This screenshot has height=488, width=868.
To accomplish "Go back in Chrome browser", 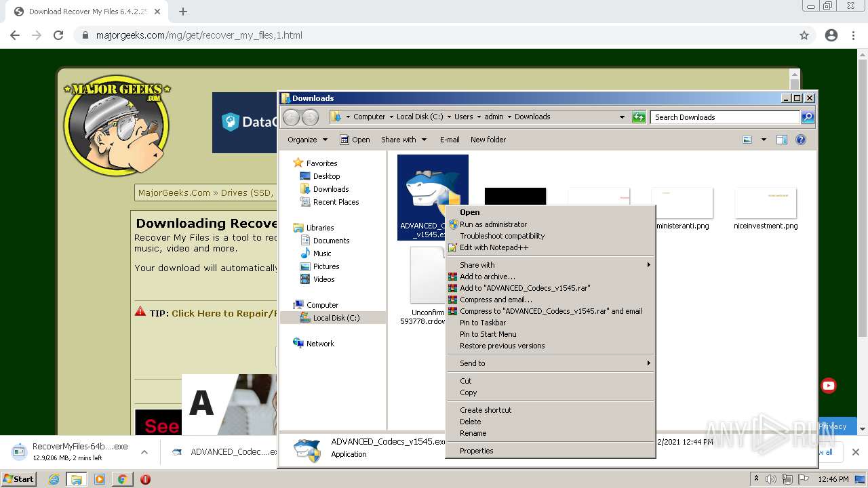I will coord(15,35).
